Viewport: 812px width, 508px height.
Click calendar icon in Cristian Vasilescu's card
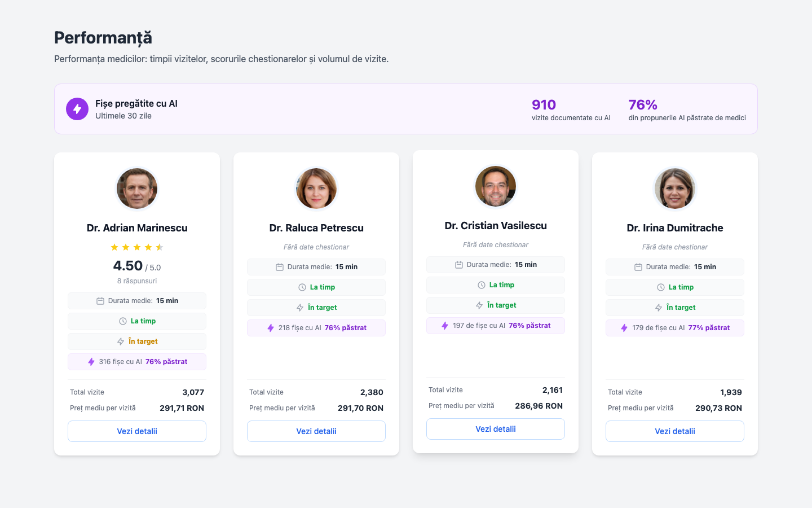tap(459, 265)
